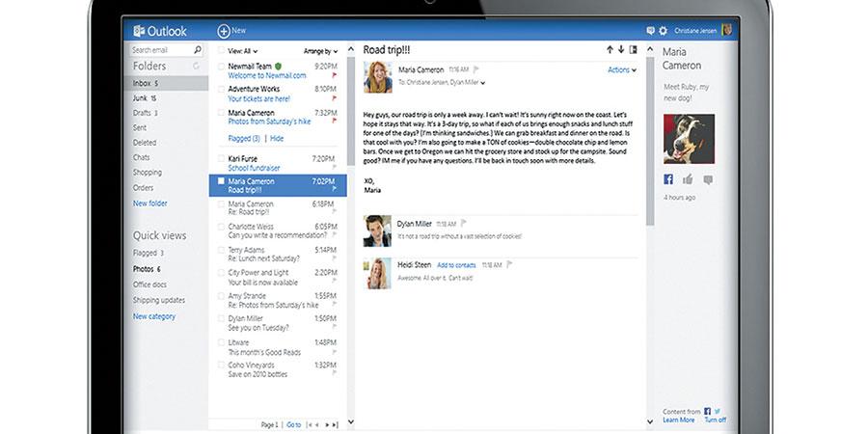This screenshot has height=434, width=868.
Task: Click Hide link next to Flagged (3)
Action: pyautogui.click(x=277, y=138)
